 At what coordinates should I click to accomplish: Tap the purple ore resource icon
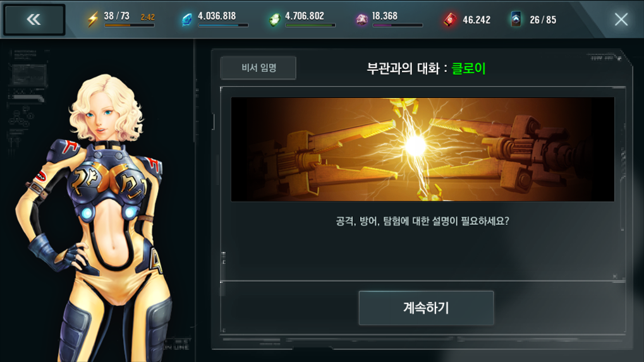point(361,20)
